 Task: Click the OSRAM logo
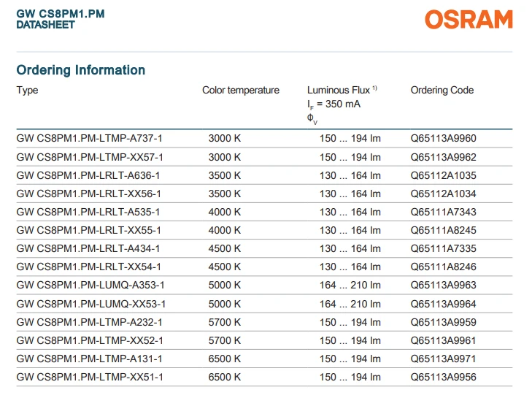[469, 20]
